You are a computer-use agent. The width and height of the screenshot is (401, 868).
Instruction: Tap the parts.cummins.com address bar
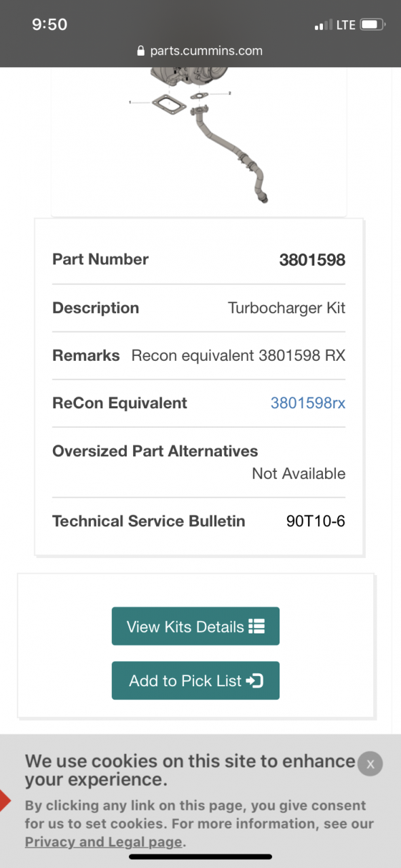[200, 51]
